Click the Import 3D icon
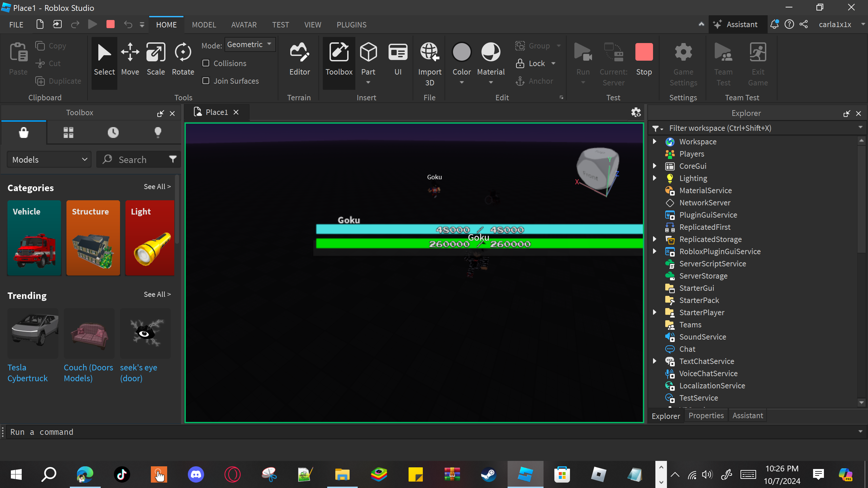This screenshot has height=488, width=868. point(429,53)
